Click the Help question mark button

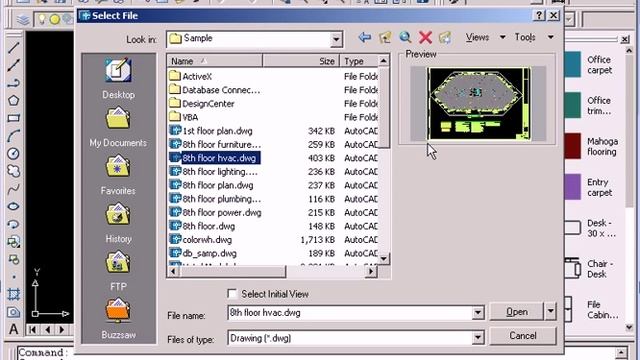[x=539, y=16]
